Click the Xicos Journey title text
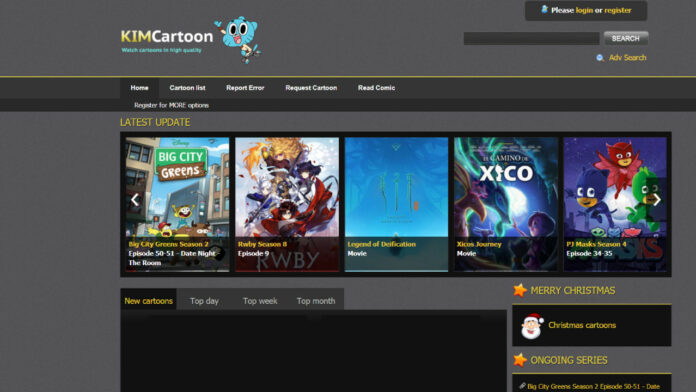 tap(479, 244)
